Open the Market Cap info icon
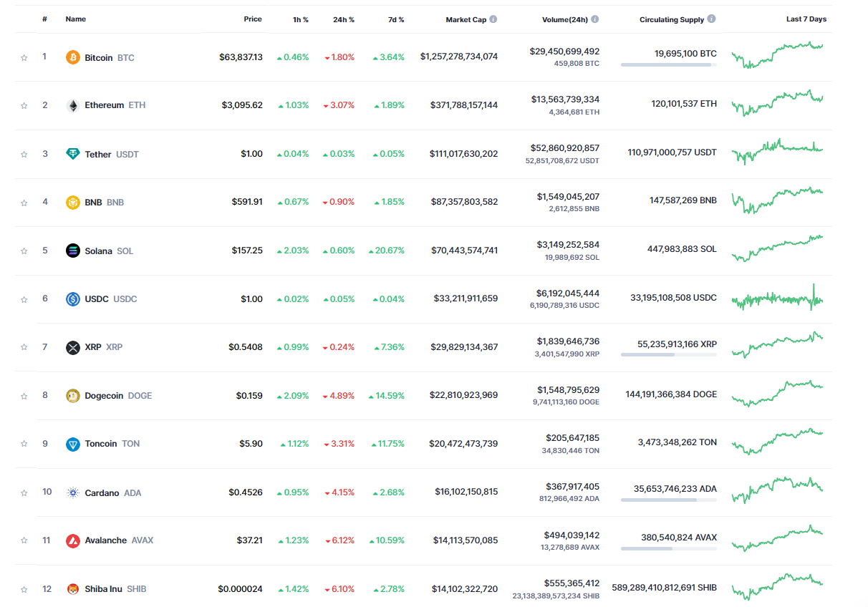Viewport: 868px width, 607px height. [493, 19]
